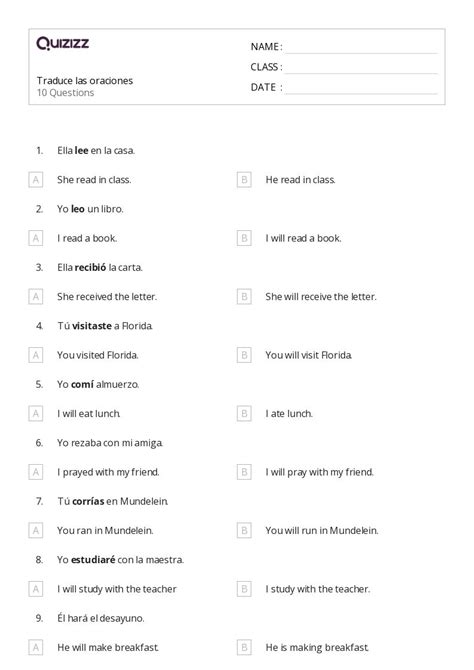
Task: Mark A 'You visited Florida'
Action: pos(36,356)
